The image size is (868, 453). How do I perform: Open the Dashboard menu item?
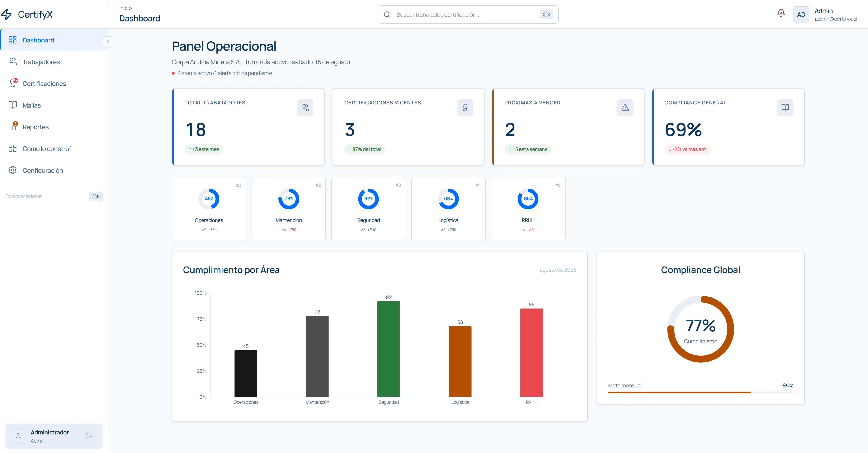[54, 40]
